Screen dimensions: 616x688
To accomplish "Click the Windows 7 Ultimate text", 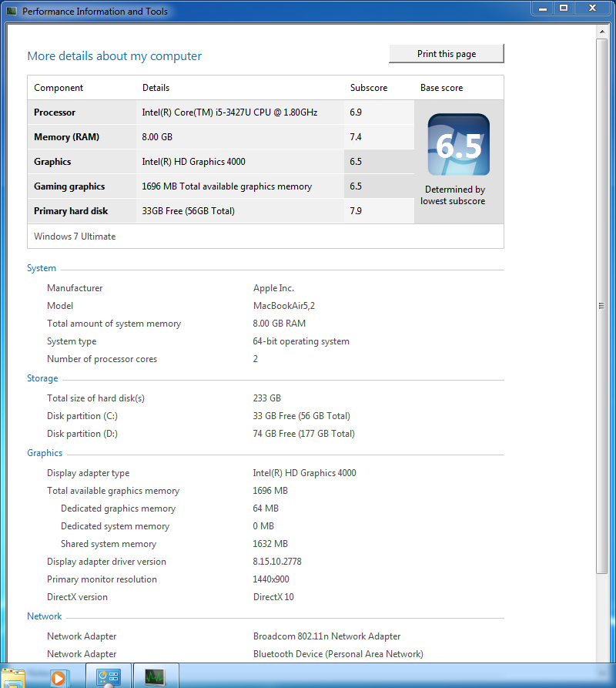I will pyautogui.click(x=75, y=237).
